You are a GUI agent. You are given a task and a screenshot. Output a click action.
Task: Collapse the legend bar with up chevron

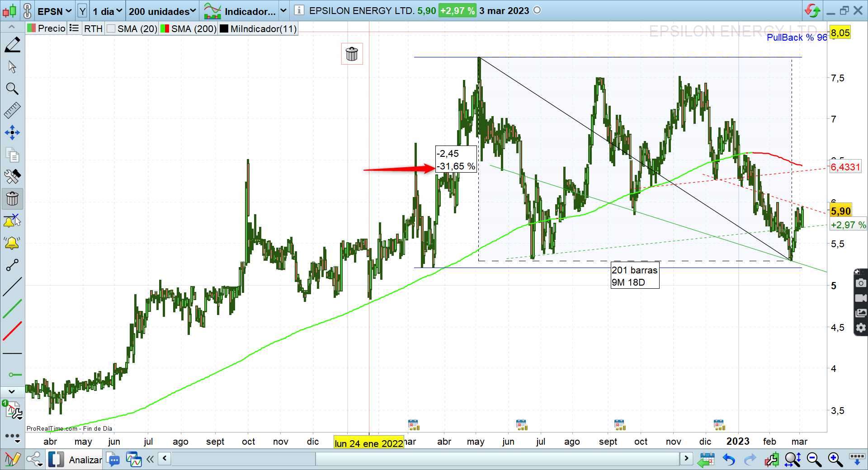(x=12, y=28)
